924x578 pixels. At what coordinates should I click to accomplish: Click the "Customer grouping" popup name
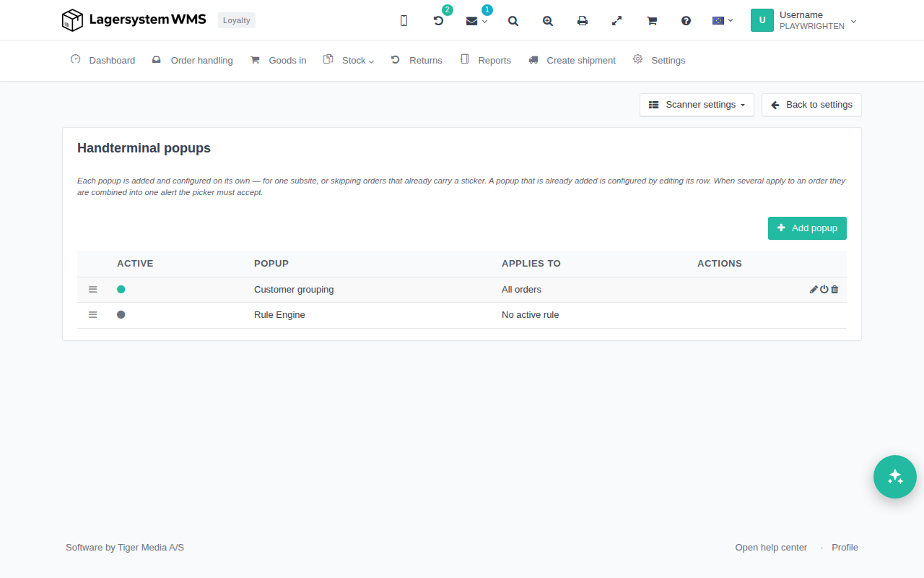click(294, 290)
